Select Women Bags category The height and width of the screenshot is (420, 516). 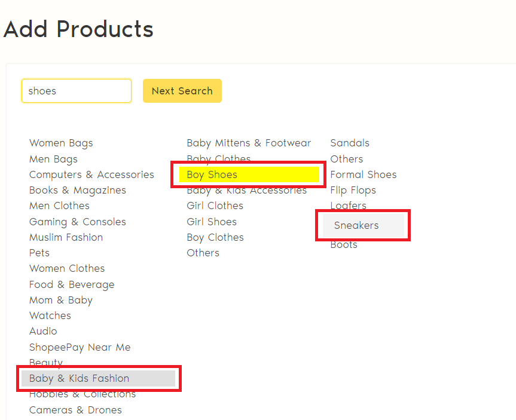click(x=61, y=143)
